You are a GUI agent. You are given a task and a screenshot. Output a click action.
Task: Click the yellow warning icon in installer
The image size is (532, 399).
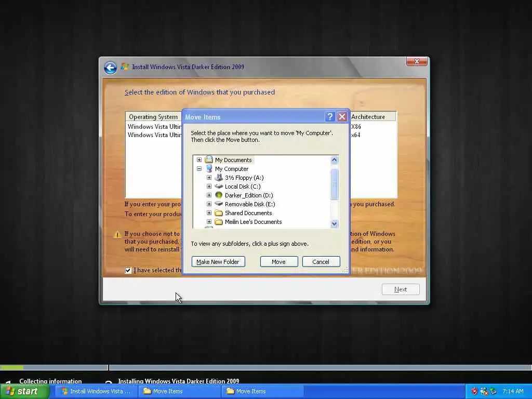coord(117,234)
